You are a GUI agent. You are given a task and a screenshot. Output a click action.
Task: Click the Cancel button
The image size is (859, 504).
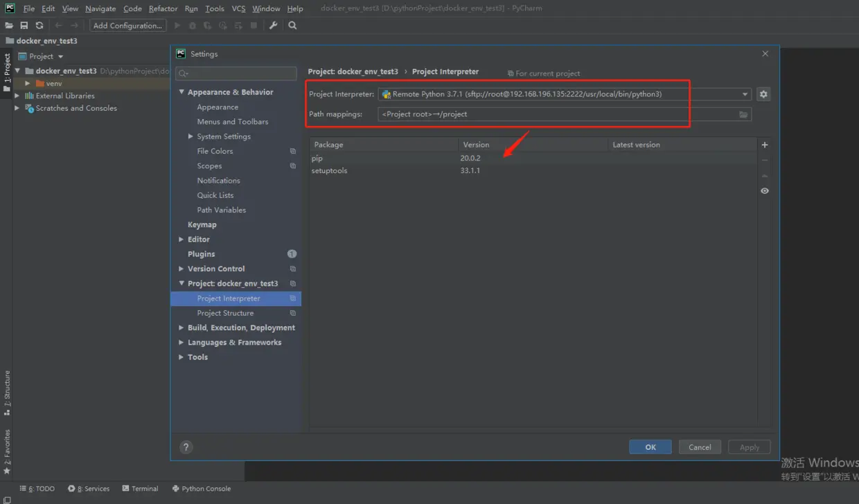tap(700, 447)
